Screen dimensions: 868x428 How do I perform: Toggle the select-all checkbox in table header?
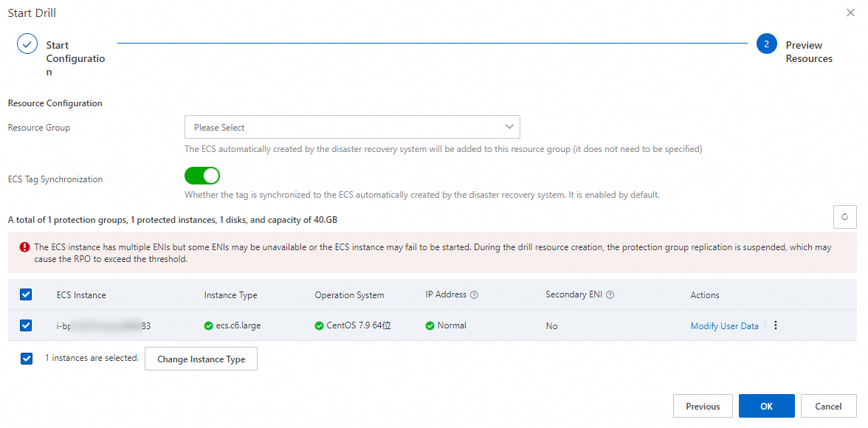pos(27,294)
